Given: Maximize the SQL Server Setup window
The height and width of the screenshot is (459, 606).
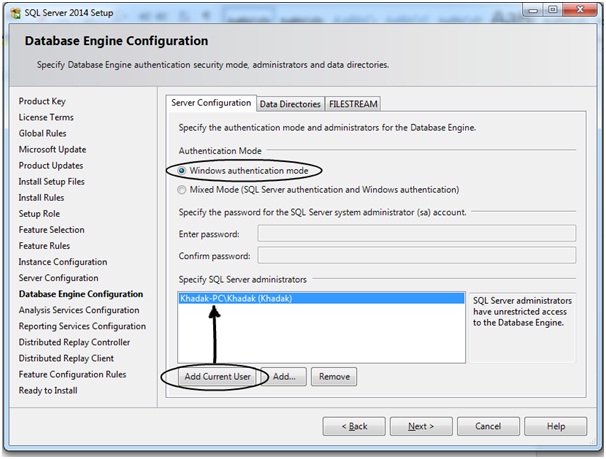Looking at the screenshot, I should (x=553, y=10).
